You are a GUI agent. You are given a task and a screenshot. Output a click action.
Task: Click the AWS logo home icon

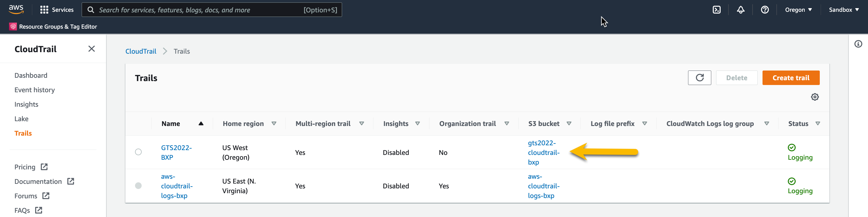16,9
